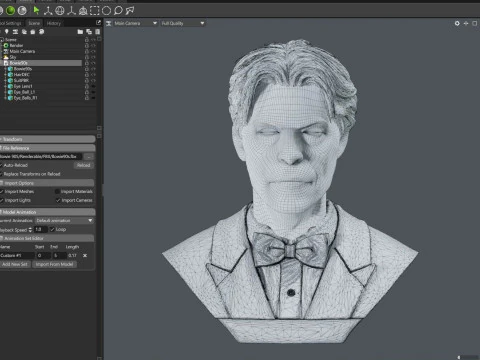Screen dimensions: 480x360
Task: Select the circle selection tool
Action: 106,11
